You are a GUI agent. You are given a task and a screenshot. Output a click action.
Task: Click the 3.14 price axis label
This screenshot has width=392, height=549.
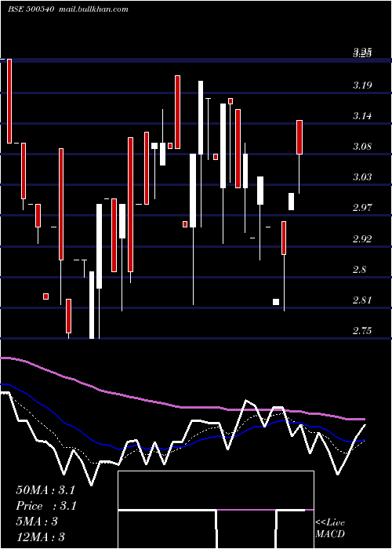click(362, 116)
